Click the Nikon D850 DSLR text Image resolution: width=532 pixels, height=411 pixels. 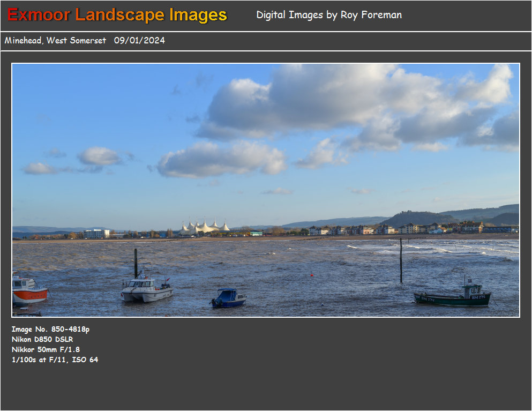[42, 339]
